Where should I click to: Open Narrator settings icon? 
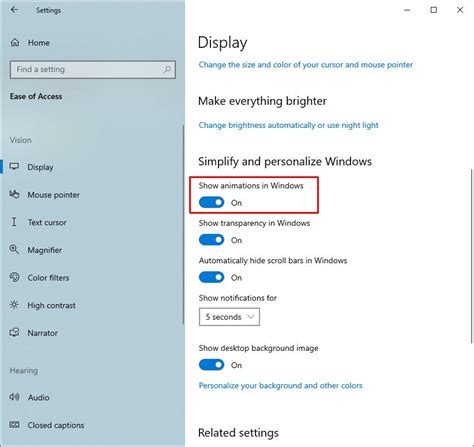pos(14,332)
